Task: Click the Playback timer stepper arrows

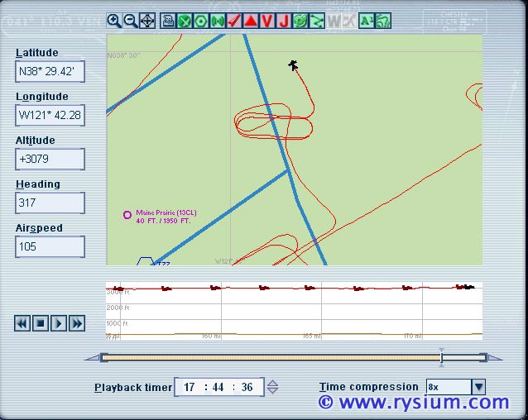Action: 273,387
